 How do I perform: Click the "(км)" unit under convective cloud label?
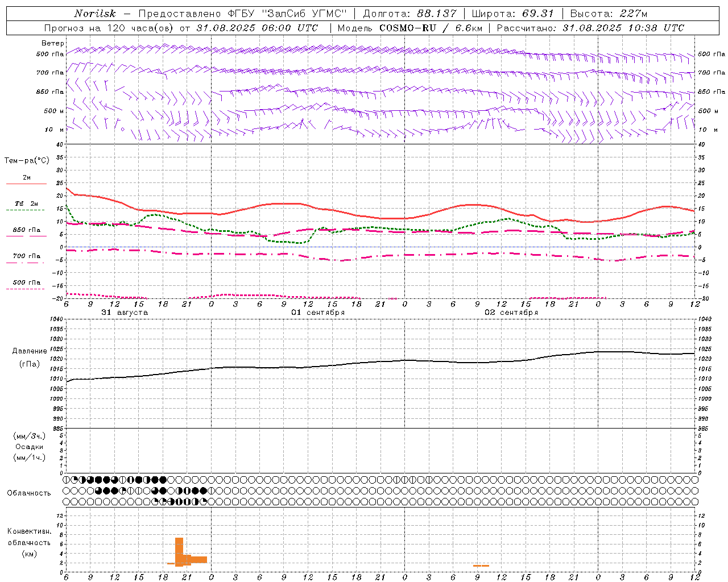tap(29, 553)
